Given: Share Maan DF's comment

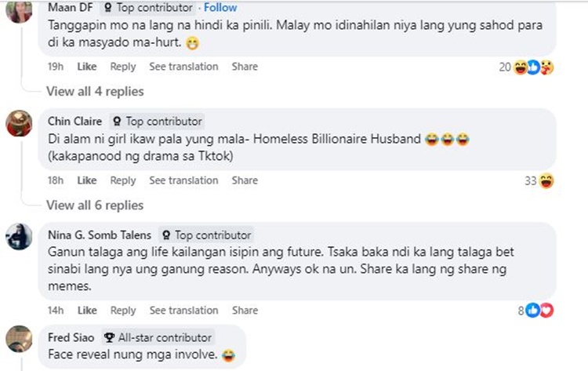Looking at the screenshot, I should [x=245, y=67].
